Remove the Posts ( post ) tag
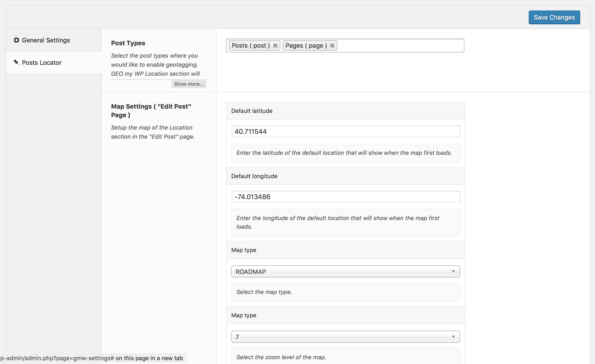Viewport: 595px width, 364px height. click(275, 45)
